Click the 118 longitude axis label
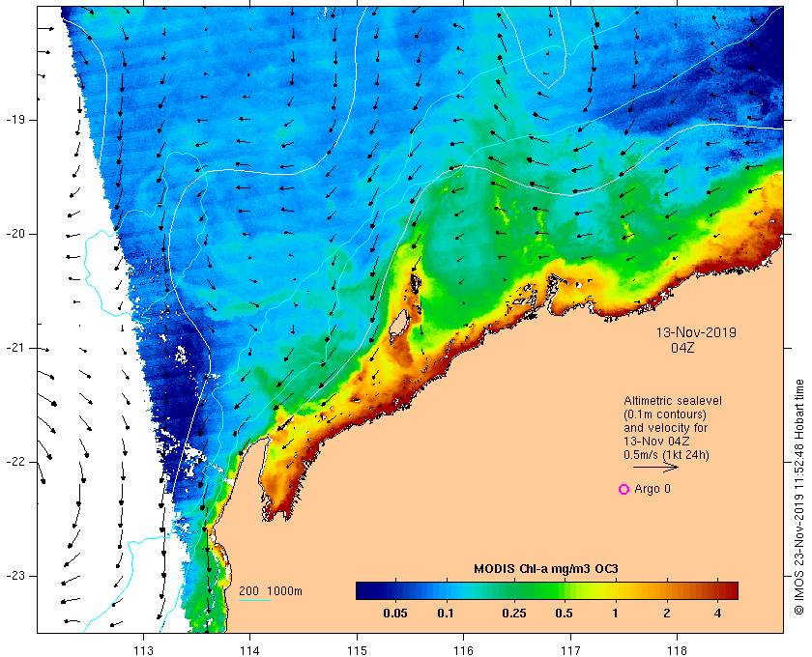This screenshot has width=812, height=657. pyautogui.click(x=678, y=650)
